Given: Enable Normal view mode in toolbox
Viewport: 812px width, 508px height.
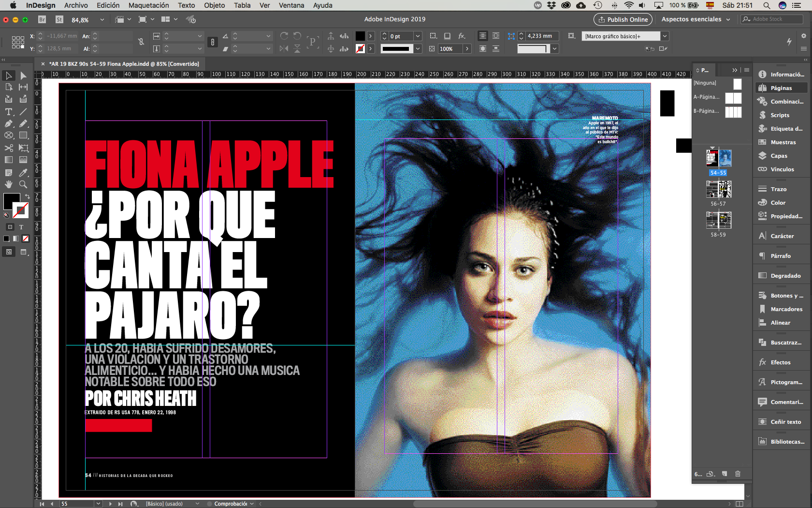Looking at the screenshot, I should pos(9,252).
